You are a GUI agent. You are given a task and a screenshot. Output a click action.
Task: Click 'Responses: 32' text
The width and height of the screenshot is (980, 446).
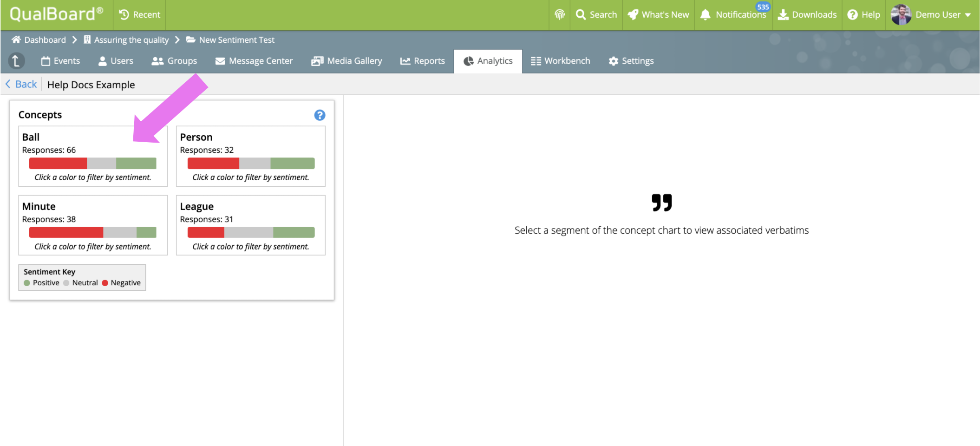[207, 150]
